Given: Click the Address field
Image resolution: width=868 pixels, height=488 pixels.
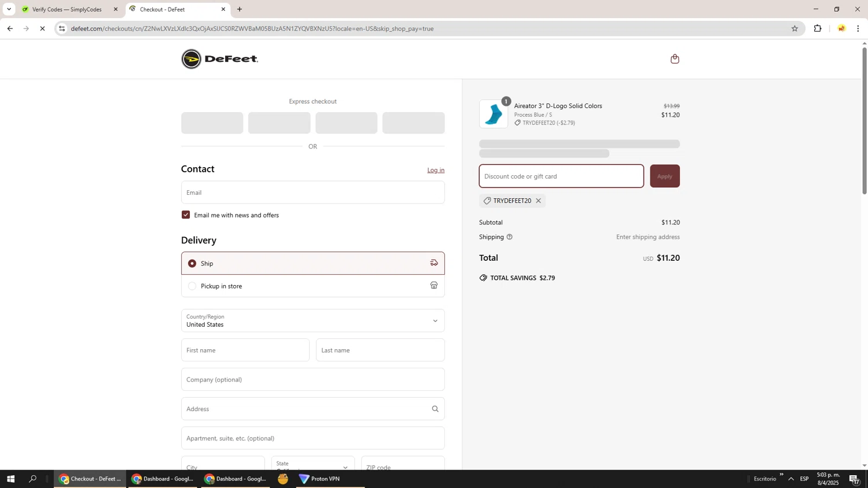Looking at the screenshot, I should click(313, 409).
